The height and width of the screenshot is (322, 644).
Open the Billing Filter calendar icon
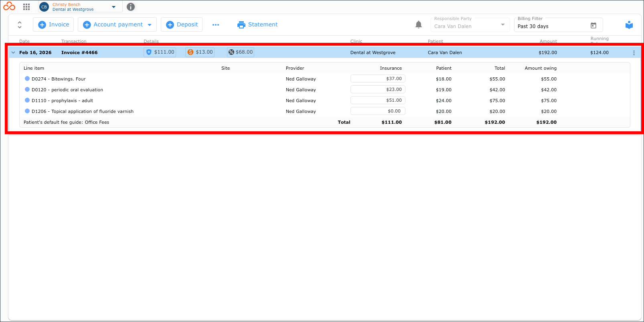coord(593,26)
